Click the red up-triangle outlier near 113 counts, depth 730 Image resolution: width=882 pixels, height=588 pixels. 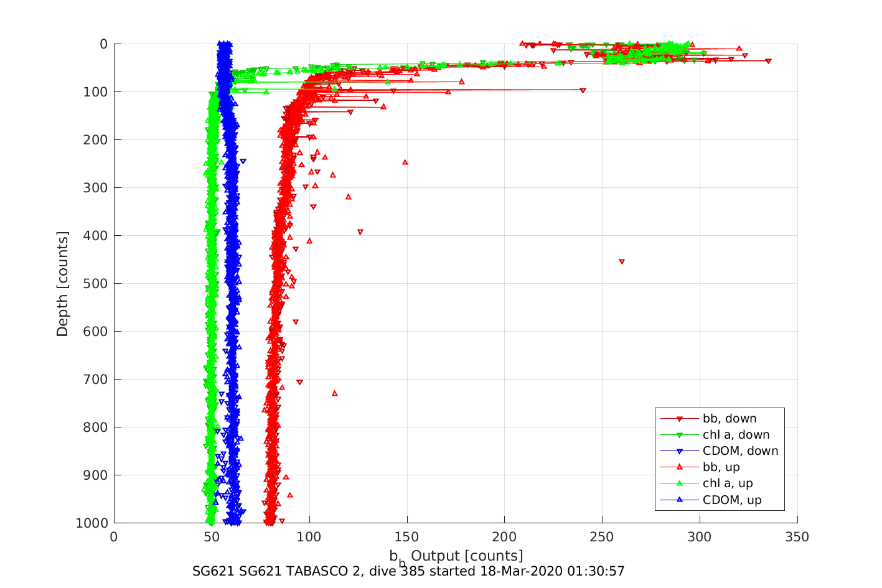coord(335,393)
